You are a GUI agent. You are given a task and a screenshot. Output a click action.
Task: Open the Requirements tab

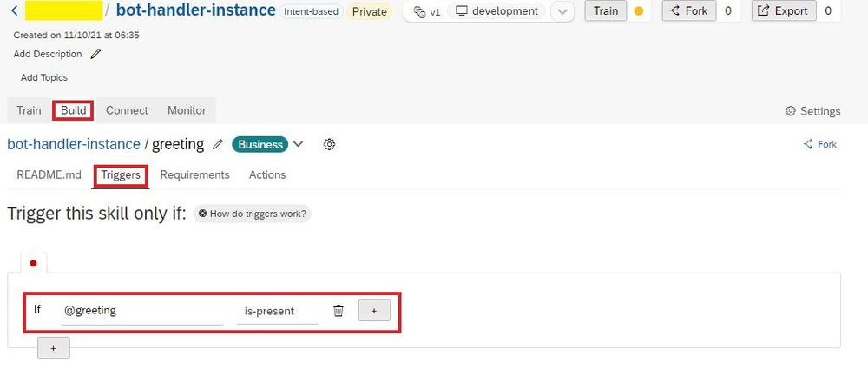click(x=194, y=174)
